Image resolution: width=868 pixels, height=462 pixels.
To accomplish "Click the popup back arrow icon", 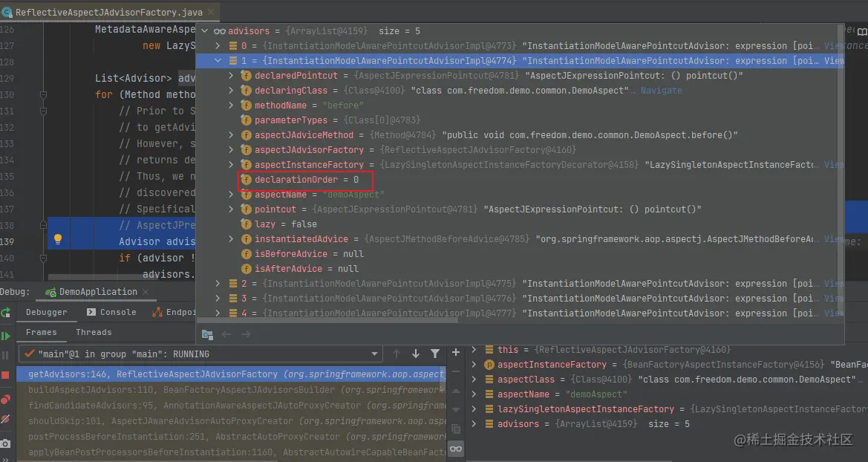I will pos(226,334).
